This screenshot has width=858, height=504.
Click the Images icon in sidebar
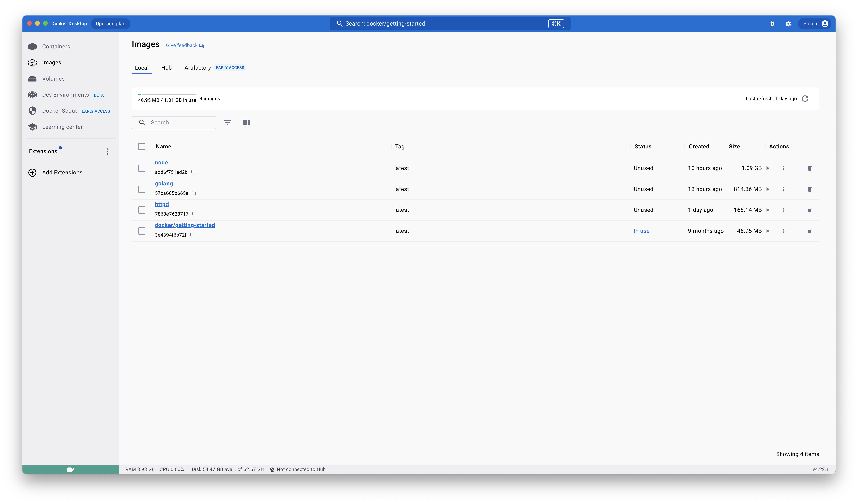click(32, 63)
